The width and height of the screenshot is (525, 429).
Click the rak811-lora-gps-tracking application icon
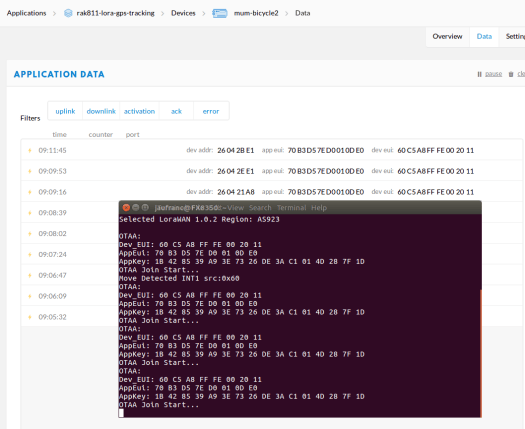pyautogui.click(x=68, y=13)
